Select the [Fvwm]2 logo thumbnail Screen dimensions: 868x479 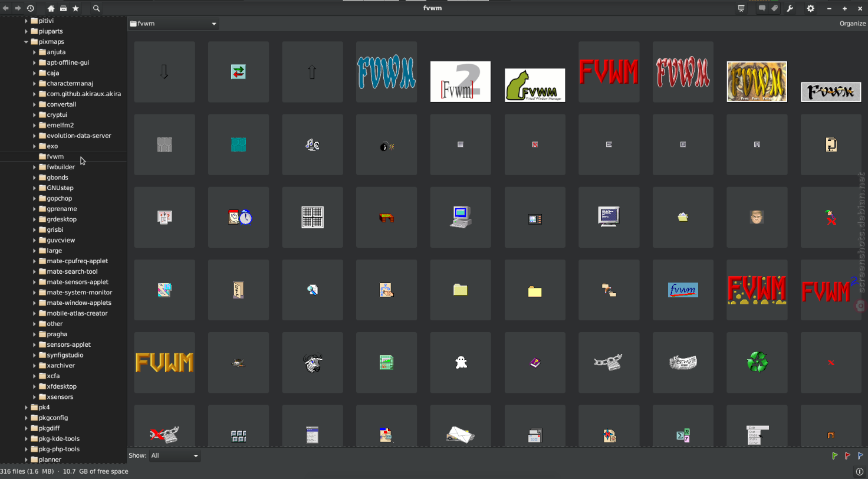point(461,81)
